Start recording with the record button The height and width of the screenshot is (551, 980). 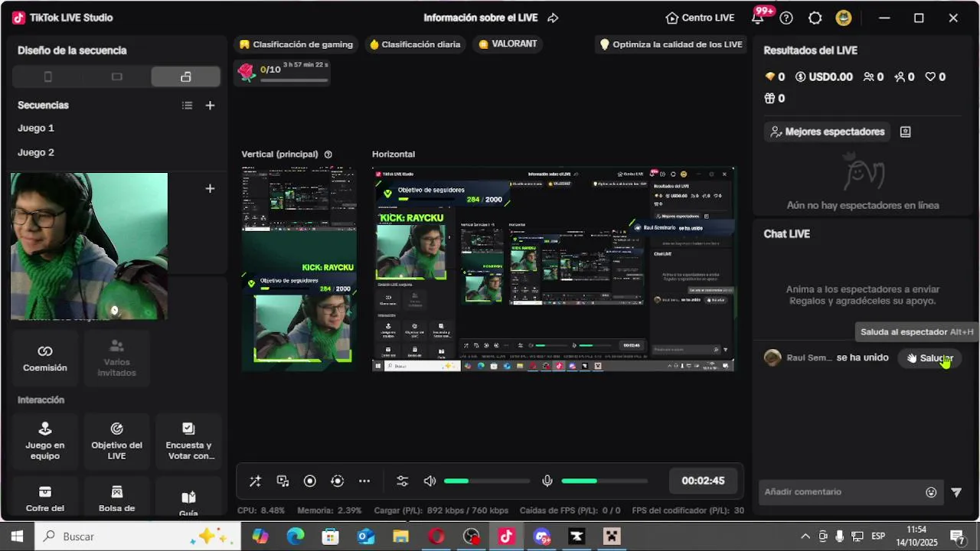click(310, 481)
